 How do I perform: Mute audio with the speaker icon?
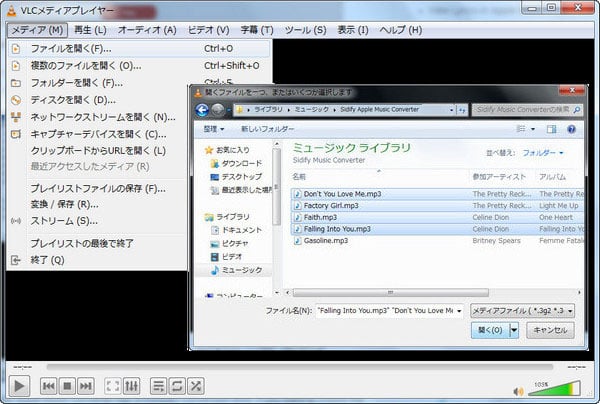tap(518, 391)
